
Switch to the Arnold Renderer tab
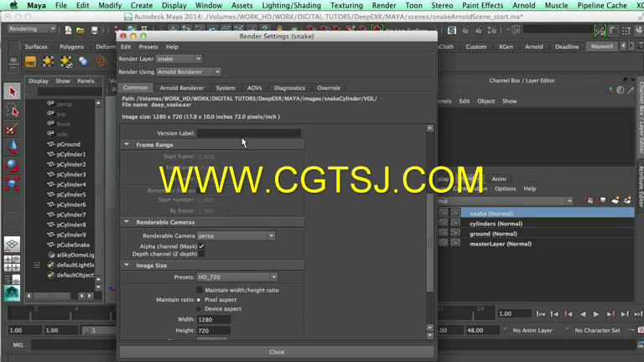pos(181,88)
